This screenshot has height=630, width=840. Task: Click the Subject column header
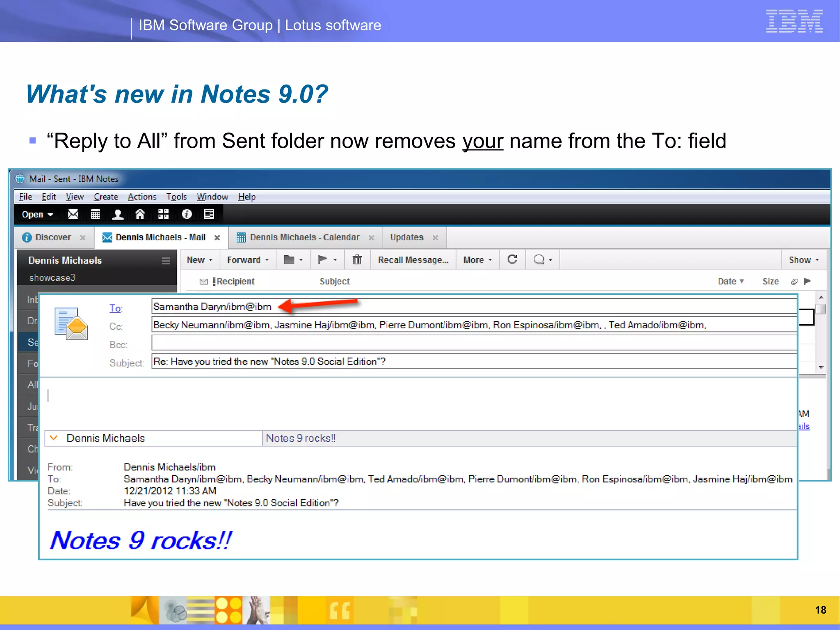tap(335, 281)
